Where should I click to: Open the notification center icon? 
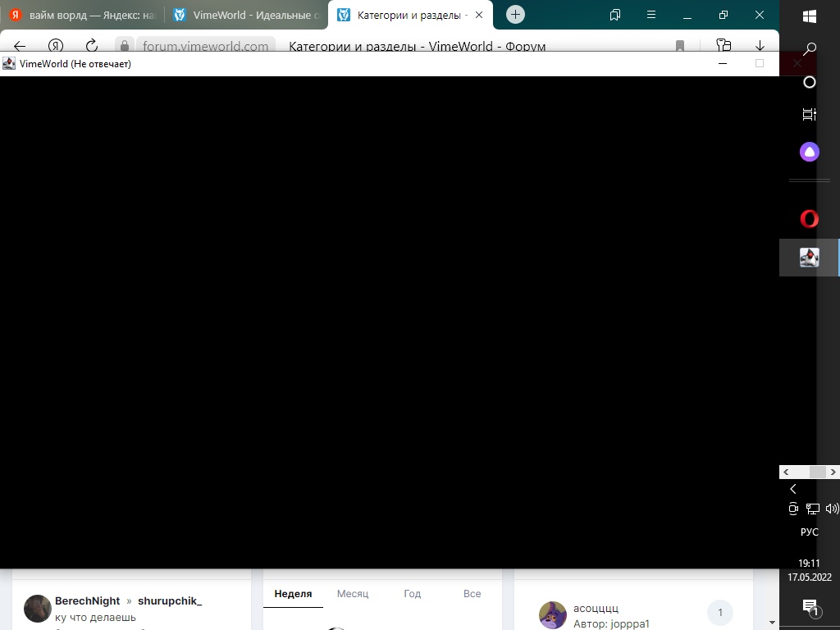pyautogui.click(x=810, y=607)
